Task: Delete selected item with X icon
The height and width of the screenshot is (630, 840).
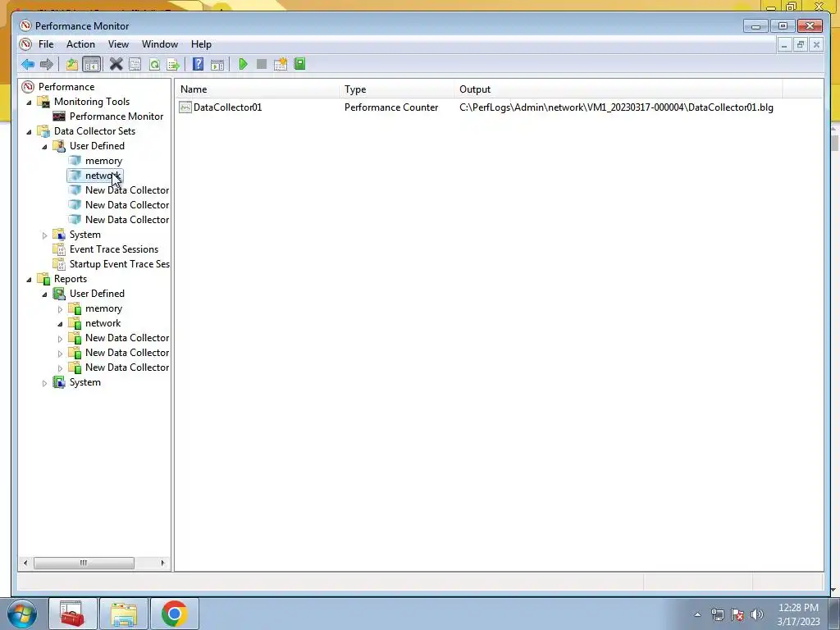Action: coord(116,64)
